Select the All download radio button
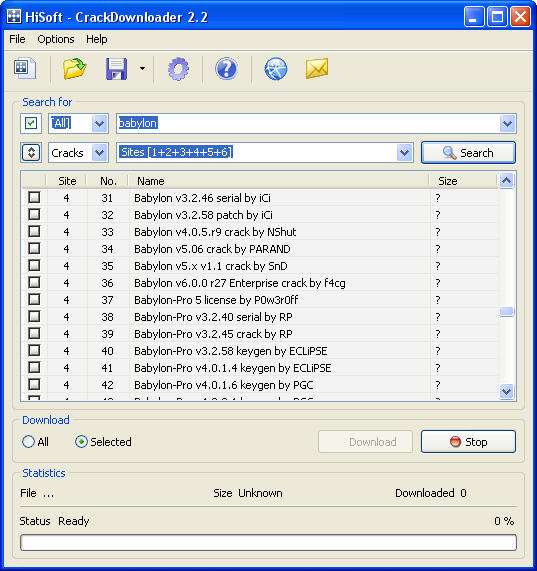The image size is (537, 571). pyautogui.click(x=28, y=442)
